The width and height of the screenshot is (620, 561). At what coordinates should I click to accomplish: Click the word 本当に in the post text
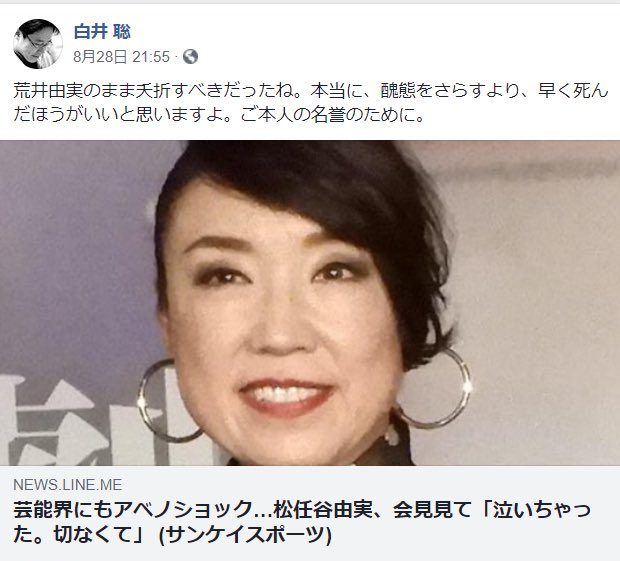click(334, 91)
